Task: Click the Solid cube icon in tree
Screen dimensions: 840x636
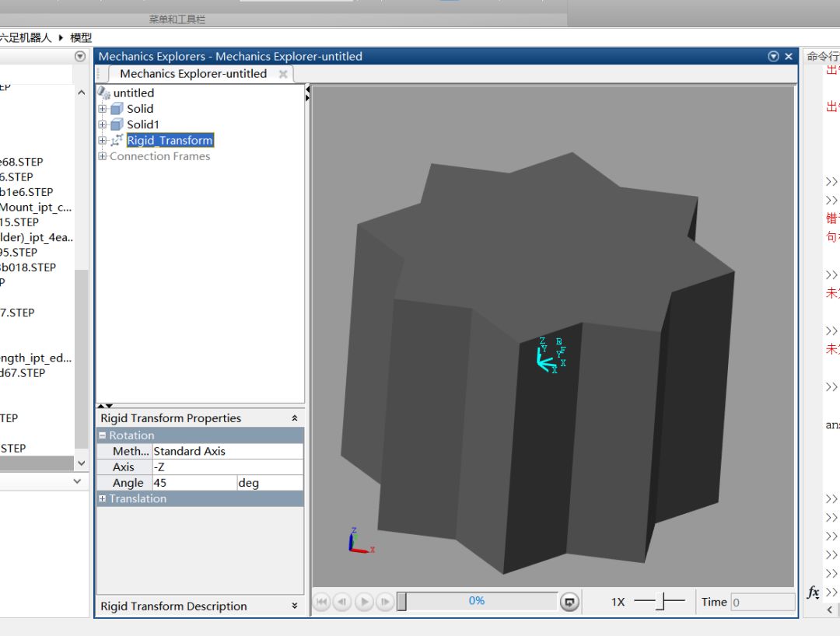Action: pos(117,109)
